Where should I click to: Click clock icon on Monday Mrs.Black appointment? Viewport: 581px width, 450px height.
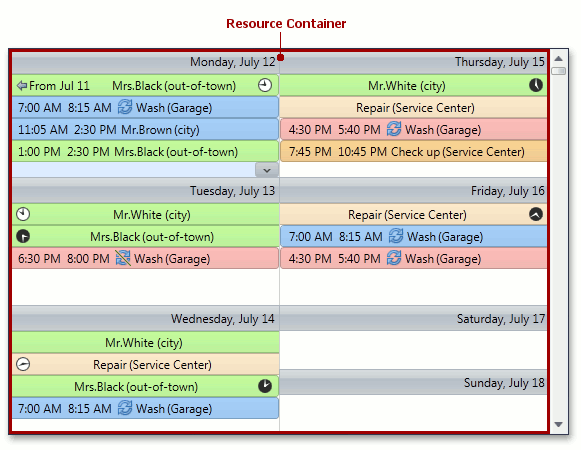point(265,85)
